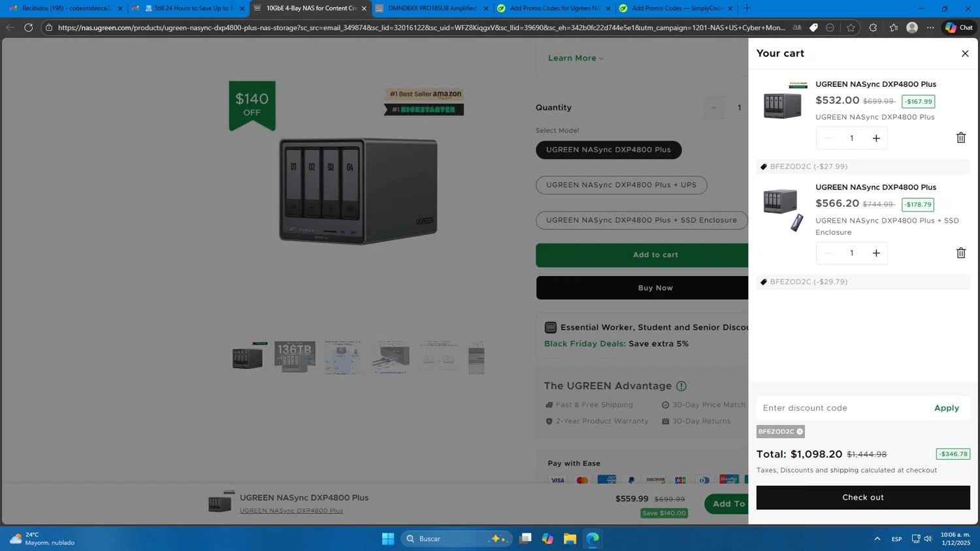Increase quantity of the $532.00 cart item
The width and height of the screenshot is (980, 551).
(876, 138)
